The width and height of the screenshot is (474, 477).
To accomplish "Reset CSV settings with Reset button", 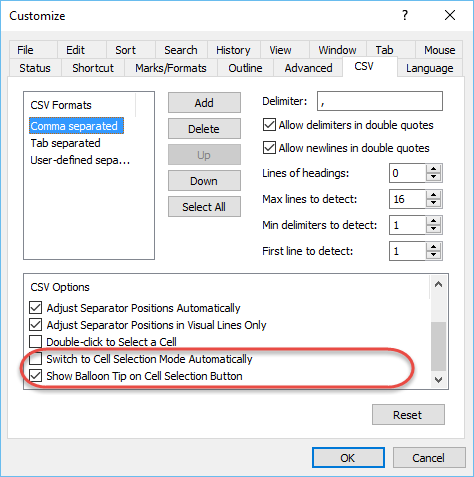I will click(408, 415).
